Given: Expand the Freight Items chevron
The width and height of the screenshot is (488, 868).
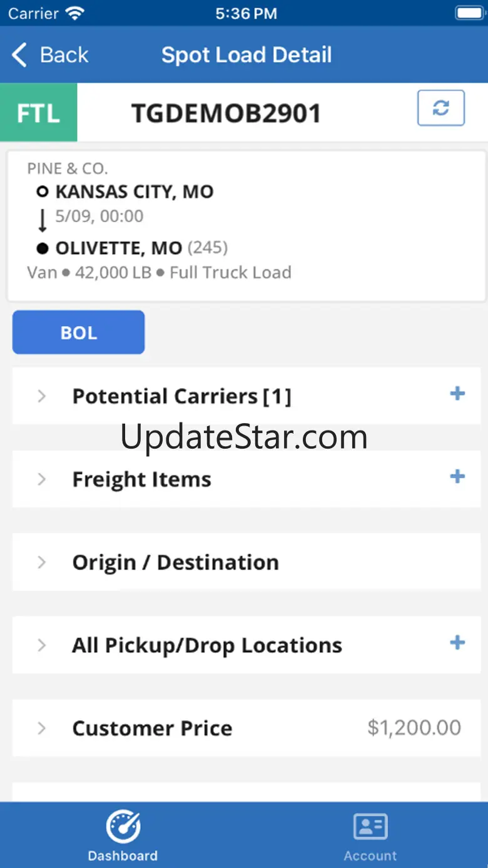Looking at the screenshot, I should coord(42,479).
